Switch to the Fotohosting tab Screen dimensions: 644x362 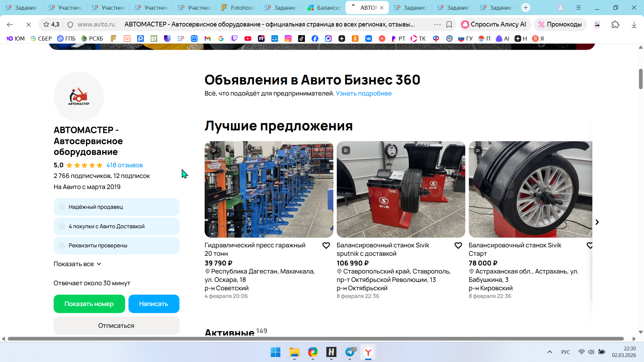coord(238,8)
